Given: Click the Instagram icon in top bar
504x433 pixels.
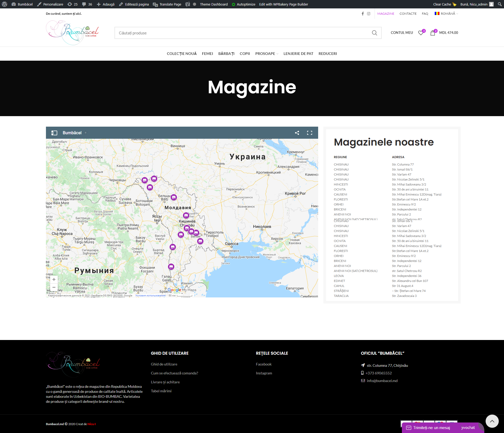Looking at the screenshot, I should (x=369, y=14).
